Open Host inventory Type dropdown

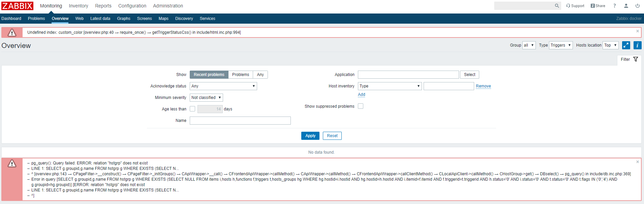click(390, 86)
